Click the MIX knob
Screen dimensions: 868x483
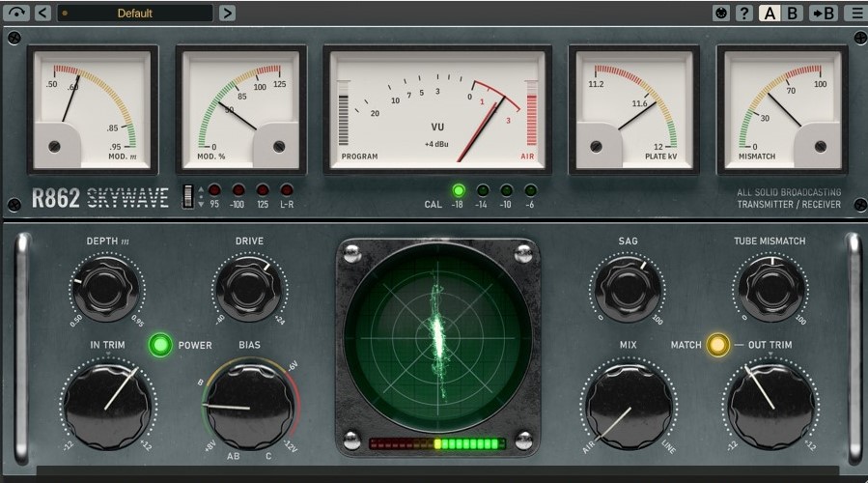coord(629,406)
